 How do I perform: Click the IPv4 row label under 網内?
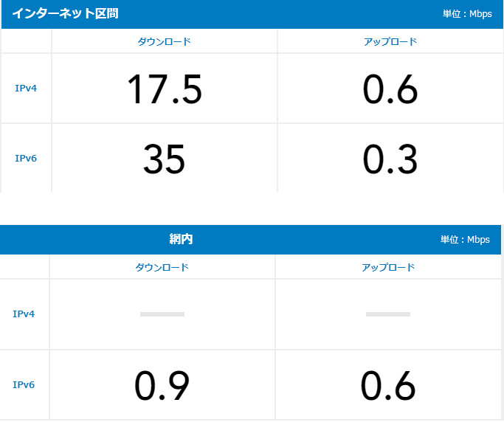24,314
